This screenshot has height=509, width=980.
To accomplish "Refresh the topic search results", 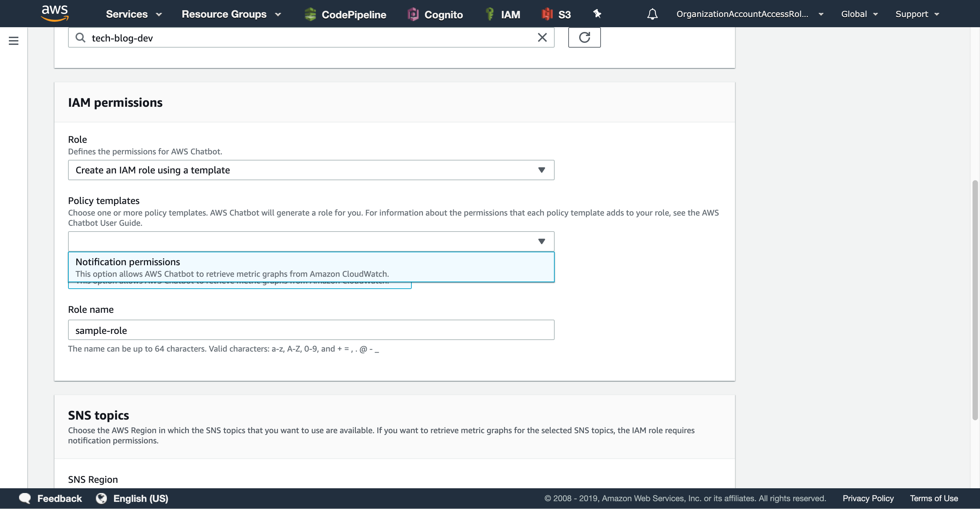I will (x=585, y=37).
